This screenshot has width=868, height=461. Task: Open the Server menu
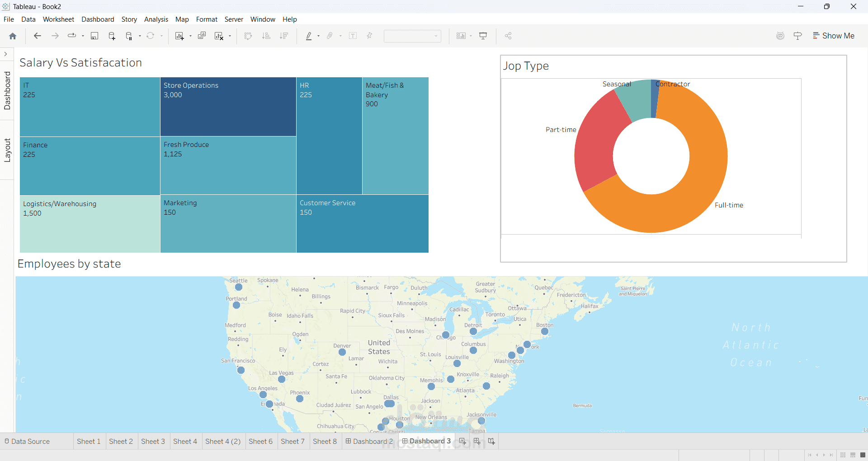click(x=234, y=19)
